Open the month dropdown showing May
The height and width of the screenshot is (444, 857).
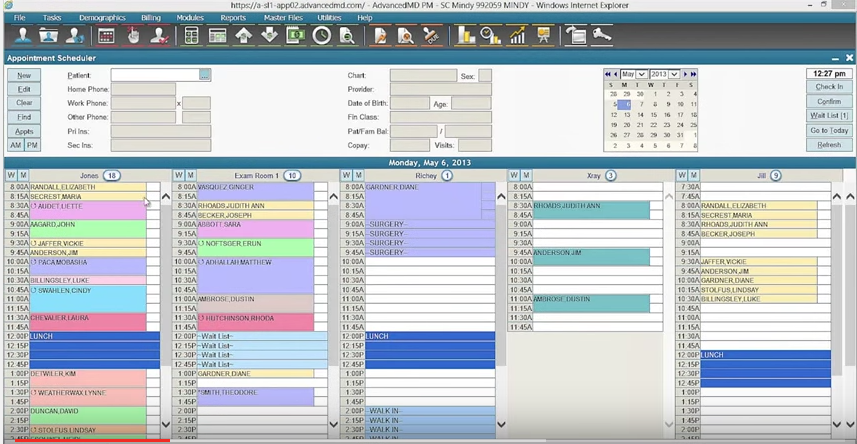pos(633,74)
